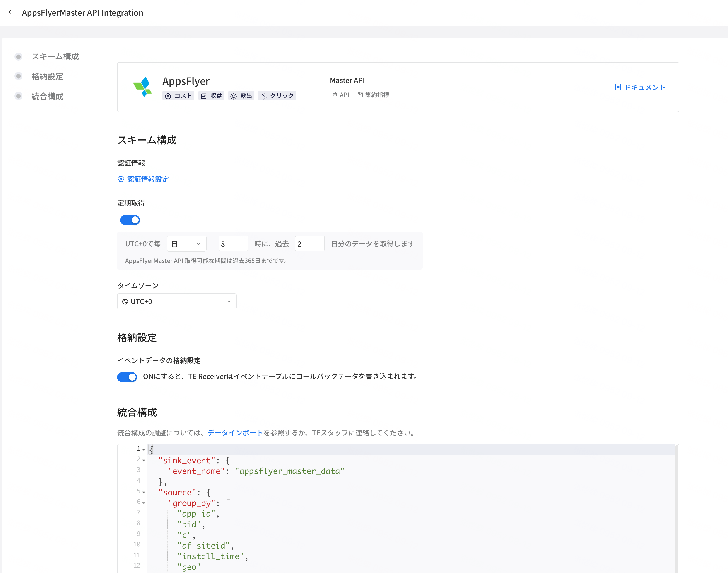Screen dimensions: 728x573
Task: Click the 集約指標 icon
Action: pyautogui.click(x=360, y=95)
